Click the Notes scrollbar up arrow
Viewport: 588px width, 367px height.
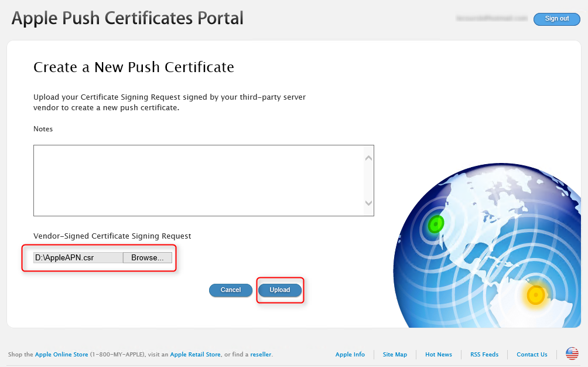coord(368,158)
